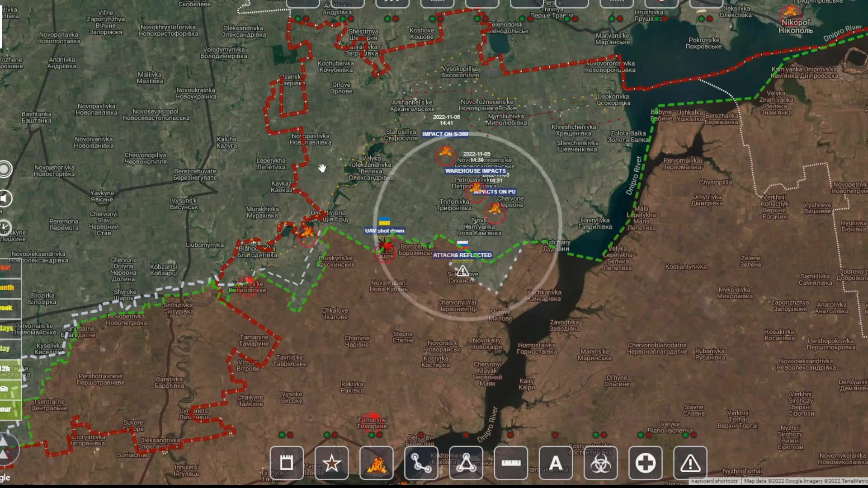Pick the ruler measurement tool
Viewport: 868px width, 488px height.
click(x=511, y=463)
